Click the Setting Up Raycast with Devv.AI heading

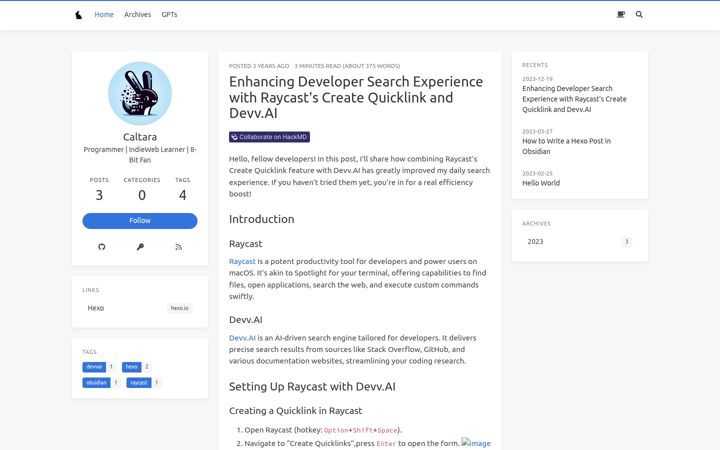[312, 387]
